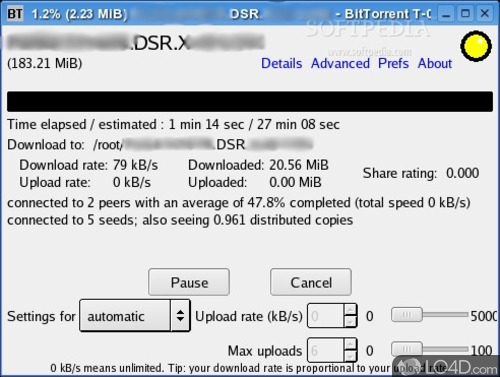The width and height of the screenshot is (500, 377).
Task: Click the connected to 2 peers line
Action: [x=239, y=203]
